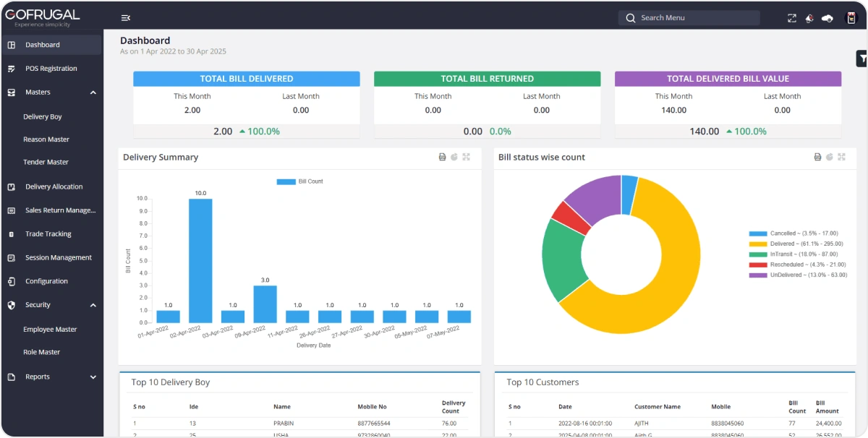868x438 pixels.
Task: Switch to the POS Registration section
Action: (54, 68)
